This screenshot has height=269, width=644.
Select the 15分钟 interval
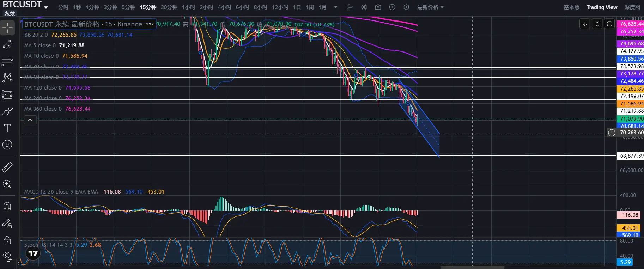tap(148, 7)
